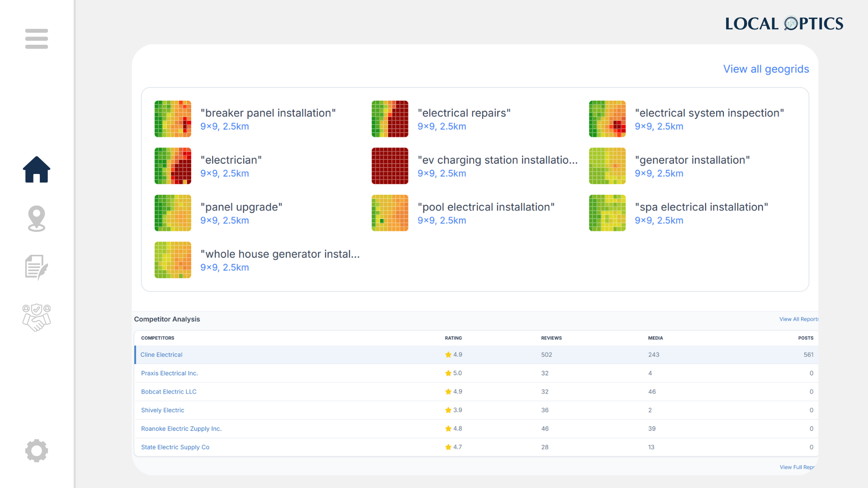This screenshot has height=488, width=868.
Task: Open "breaker panel installation" keyword title
Action: click(268, 113)
